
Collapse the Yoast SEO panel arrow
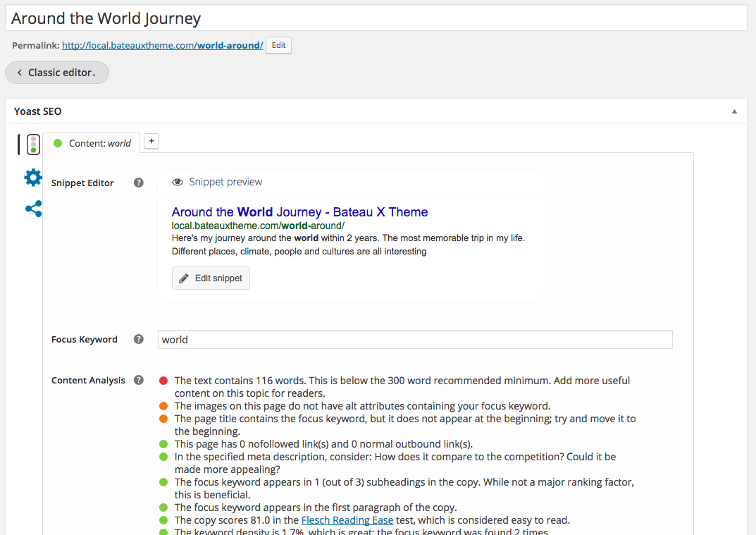[x=734, y=111]
